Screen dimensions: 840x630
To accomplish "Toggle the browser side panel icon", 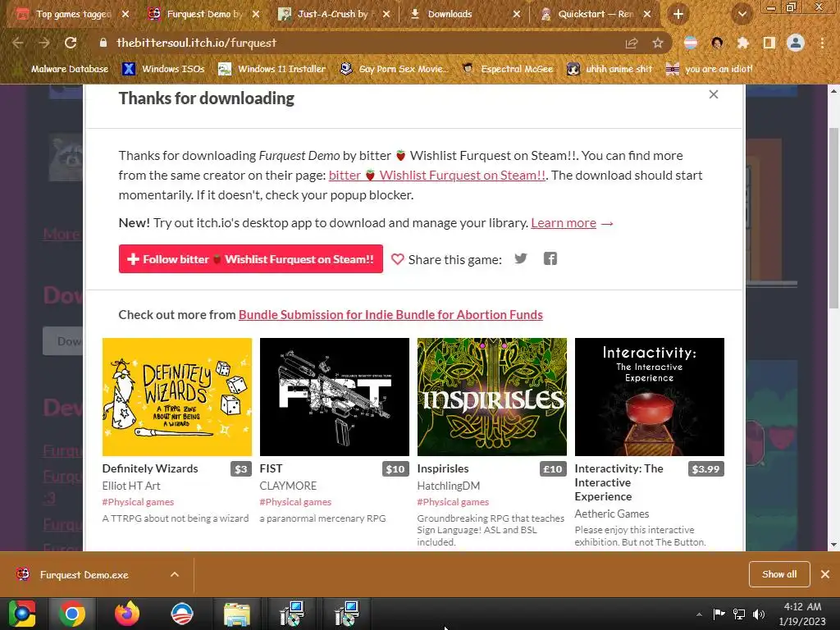I will 769,43.
